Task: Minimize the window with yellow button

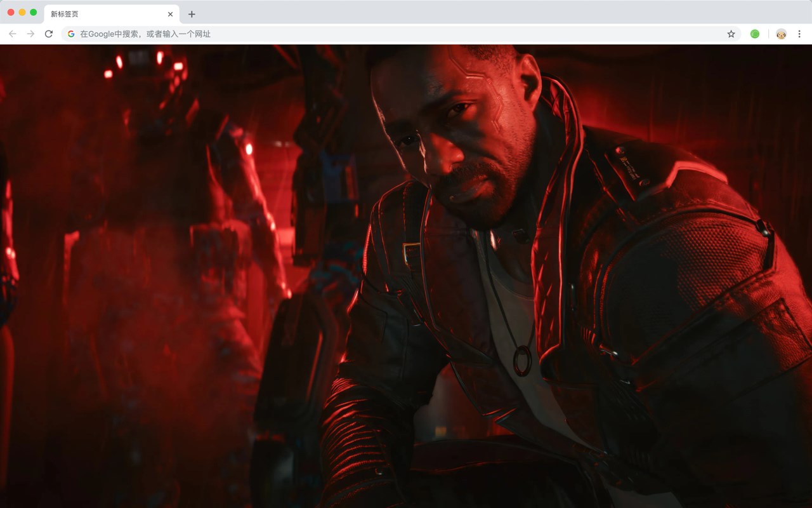Action: (x=22, y=12)
